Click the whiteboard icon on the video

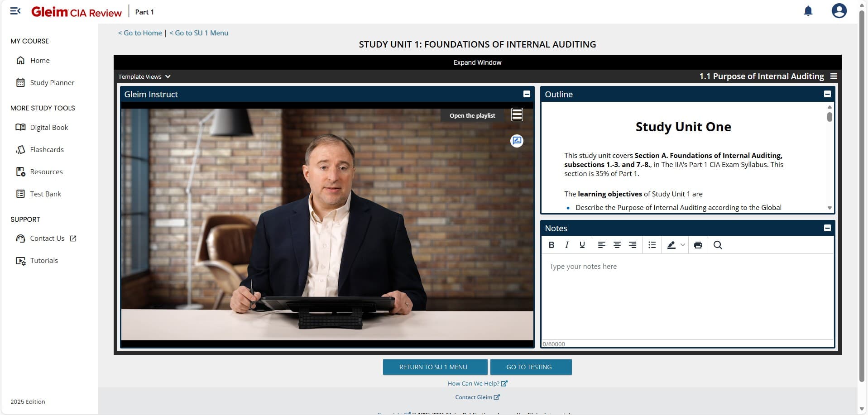[517, 141]
